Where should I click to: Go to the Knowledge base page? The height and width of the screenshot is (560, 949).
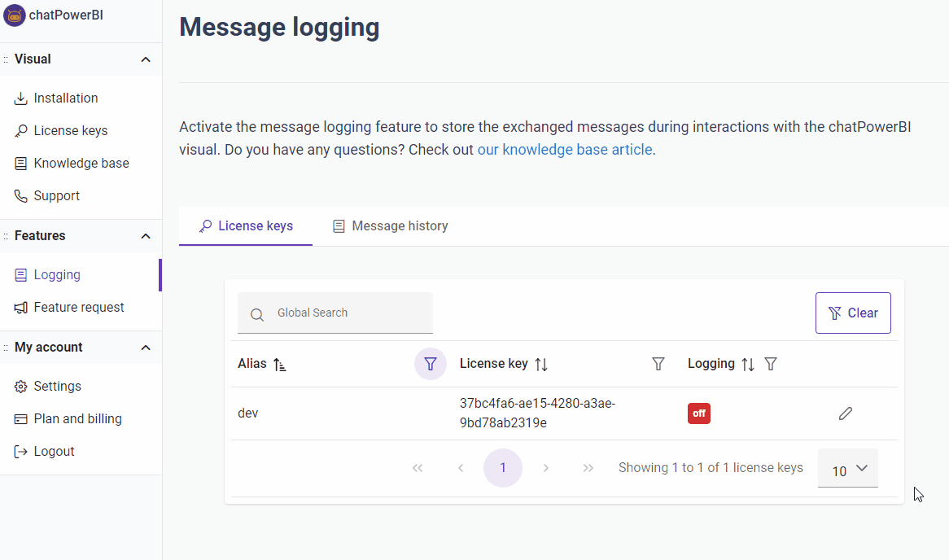pyautogui.click(x=81, y=164)
